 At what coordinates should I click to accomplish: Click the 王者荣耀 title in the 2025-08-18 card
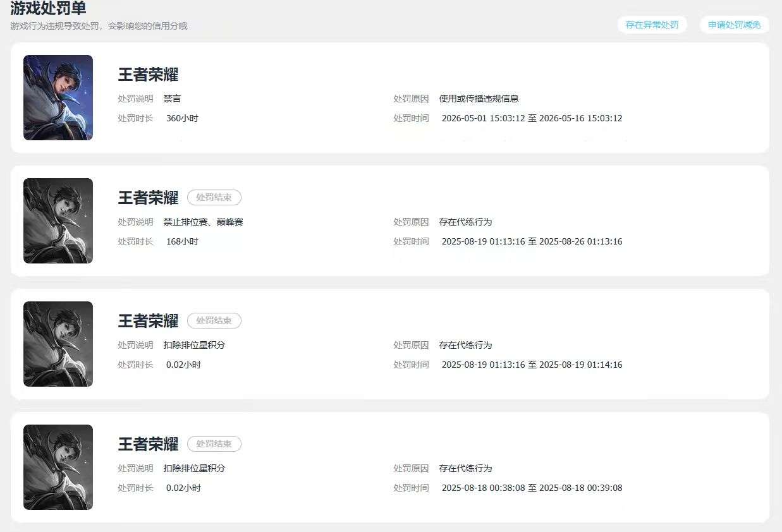(148, 444)
